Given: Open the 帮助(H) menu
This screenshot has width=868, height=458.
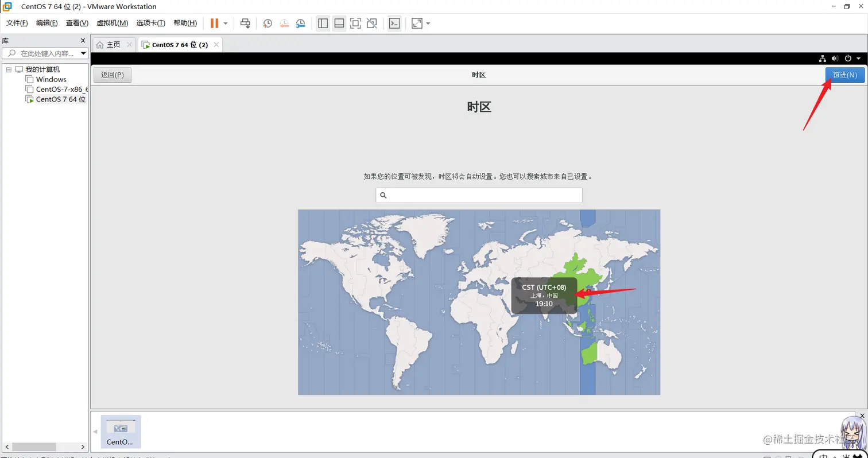Looking at the screenshot, I should click(x=185, y=23).
